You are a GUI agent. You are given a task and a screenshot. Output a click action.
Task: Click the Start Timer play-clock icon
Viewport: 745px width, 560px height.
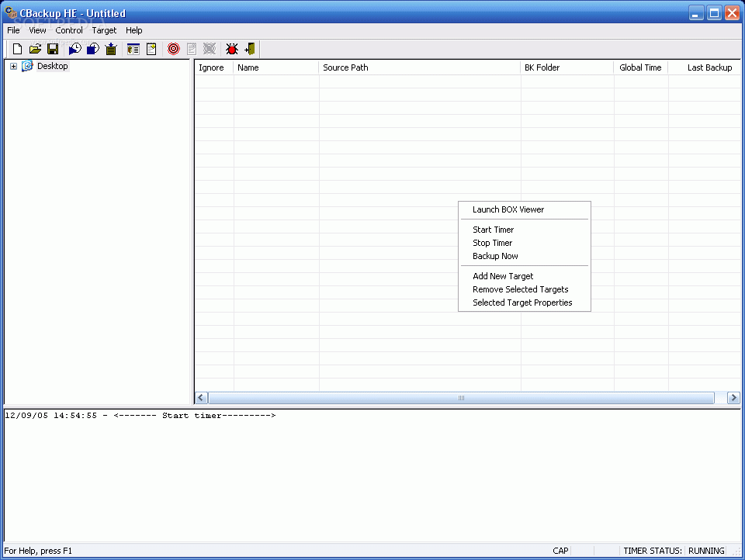click(75, 48)
